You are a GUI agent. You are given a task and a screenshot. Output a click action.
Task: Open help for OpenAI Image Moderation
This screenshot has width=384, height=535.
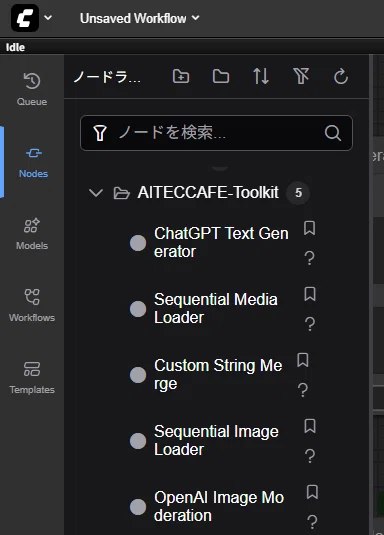312,522
